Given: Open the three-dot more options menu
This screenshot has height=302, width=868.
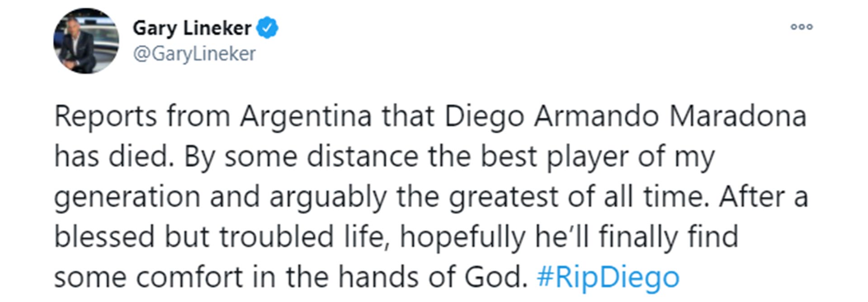Looking at the screenshot, I should click(x=802, y=27).
